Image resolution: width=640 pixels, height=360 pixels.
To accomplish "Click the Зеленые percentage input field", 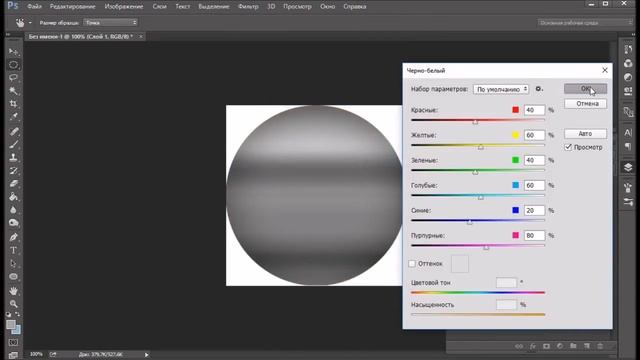I will [534, 160].
